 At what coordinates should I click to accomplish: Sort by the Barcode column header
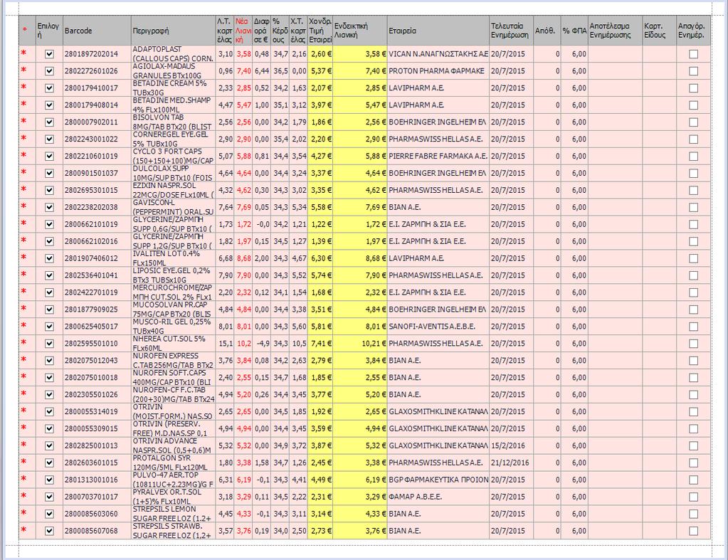97,31
